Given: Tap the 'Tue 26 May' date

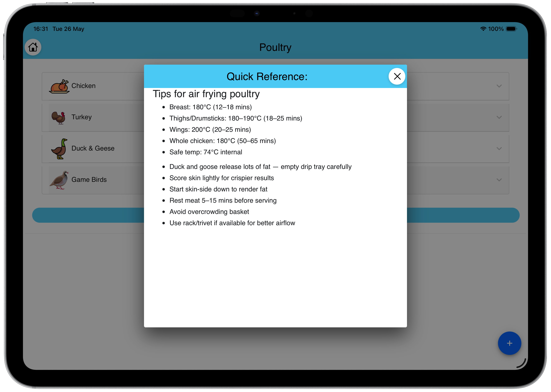Looking at the screenshot, I should coord(68,29).
